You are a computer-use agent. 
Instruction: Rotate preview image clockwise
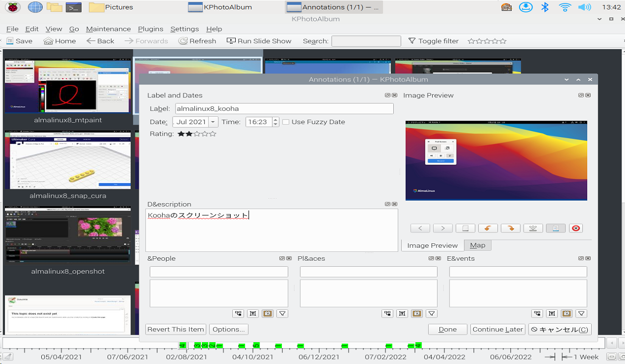coord(511,228)
